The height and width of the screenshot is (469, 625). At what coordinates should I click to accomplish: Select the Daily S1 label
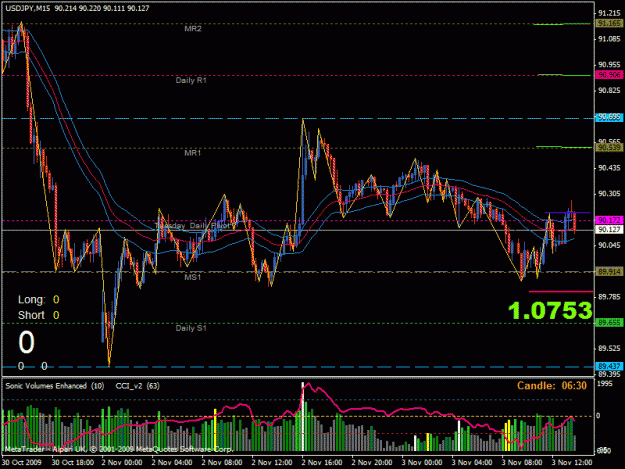(x=191, y=328)
